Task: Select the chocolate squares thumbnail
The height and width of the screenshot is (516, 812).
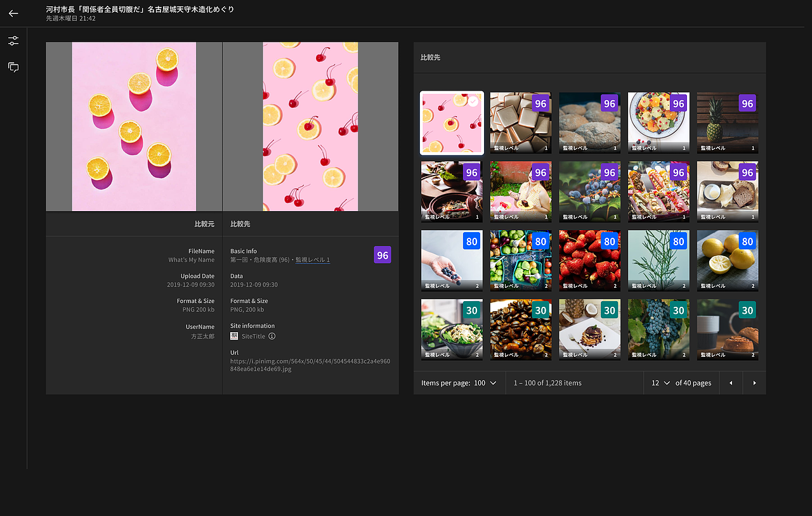Action: tap(521, 122)
